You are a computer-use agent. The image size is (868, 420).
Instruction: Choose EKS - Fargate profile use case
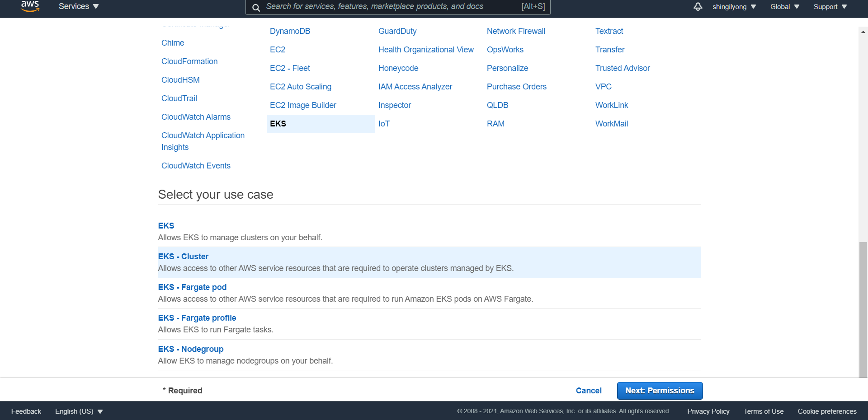(429, 324)
